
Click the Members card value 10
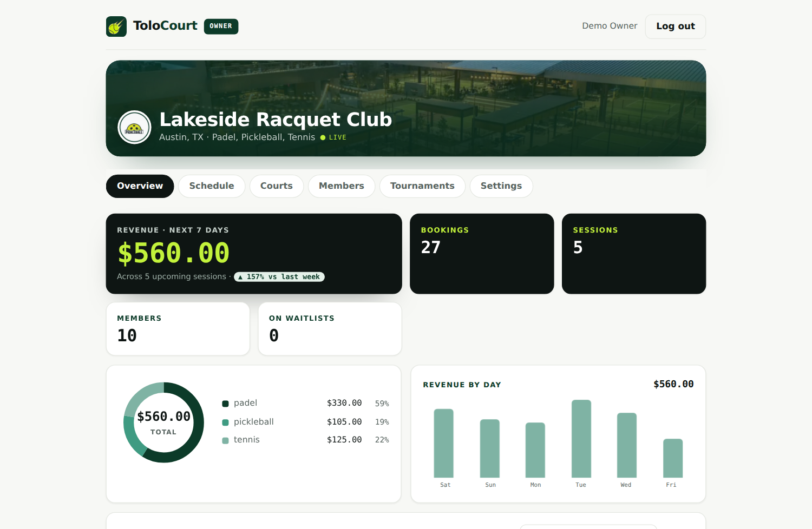click(127, 335)
